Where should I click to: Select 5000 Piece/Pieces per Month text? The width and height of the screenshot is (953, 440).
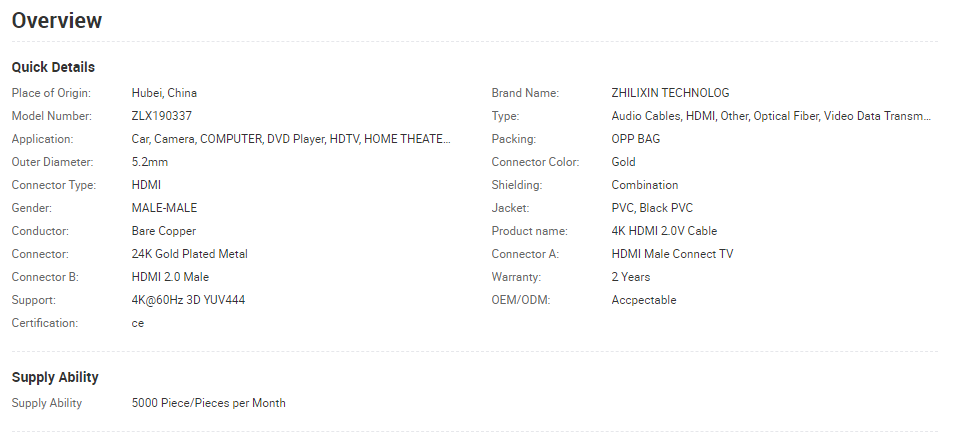coord(208,403)
